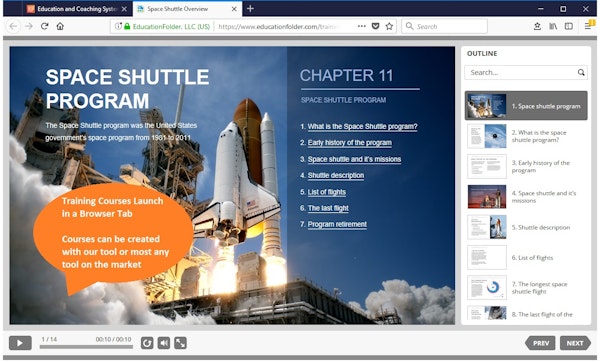
Task: Advance to next slide with NEXT
Action: pyautogui.click(x=575, y=343)
